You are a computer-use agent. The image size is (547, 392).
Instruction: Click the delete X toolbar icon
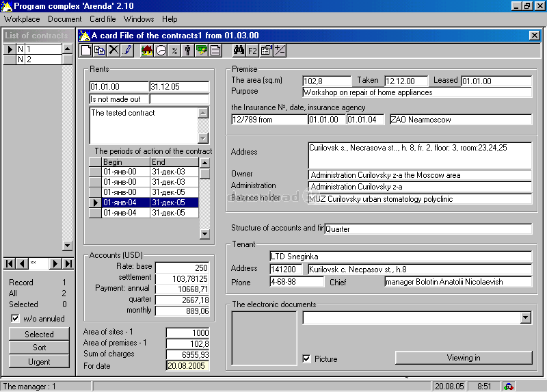(x=114, y=51)
